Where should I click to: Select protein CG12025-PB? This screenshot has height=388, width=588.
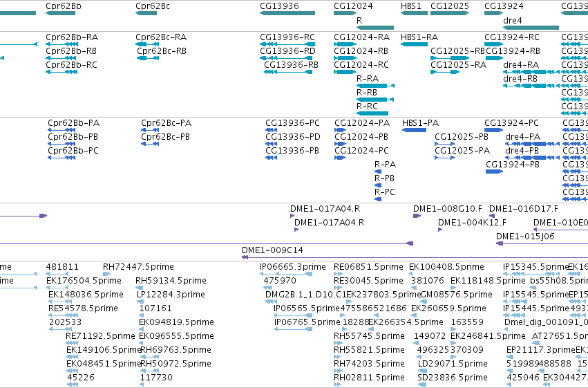[462, 137]
